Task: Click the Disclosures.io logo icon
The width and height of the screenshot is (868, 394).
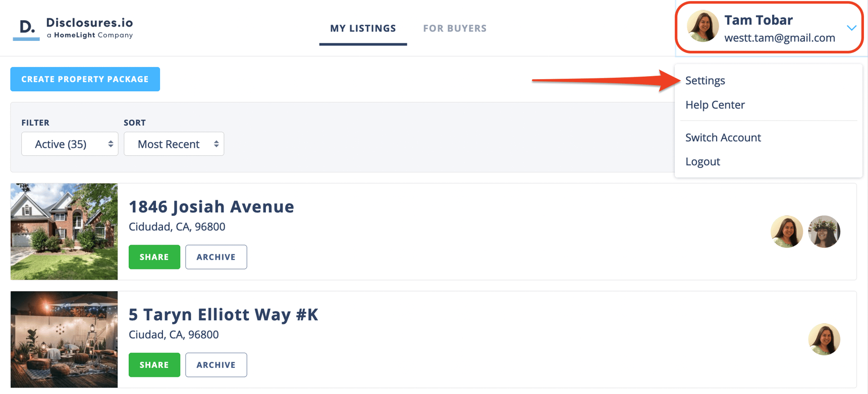Action: 26,29
